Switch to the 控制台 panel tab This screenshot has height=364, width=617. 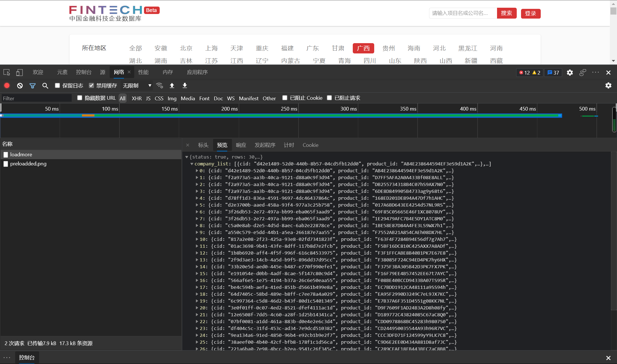point(84,72)
